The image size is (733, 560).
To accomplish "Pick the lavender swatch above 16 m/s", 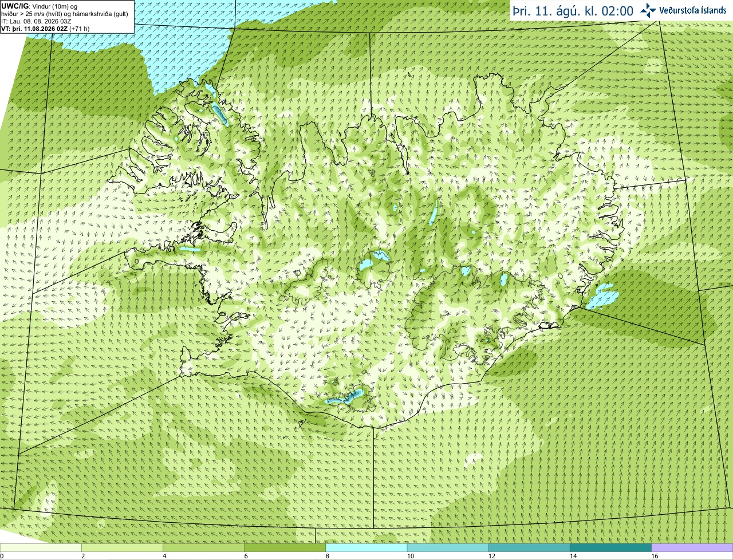I will 692,547.
